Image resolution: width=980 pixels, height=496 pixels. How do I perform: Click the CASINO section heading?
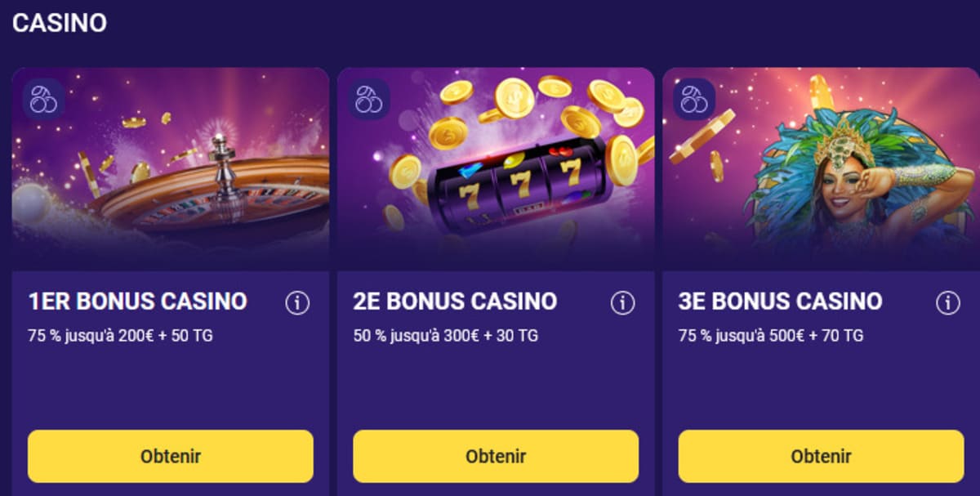[x=59, y=22]
